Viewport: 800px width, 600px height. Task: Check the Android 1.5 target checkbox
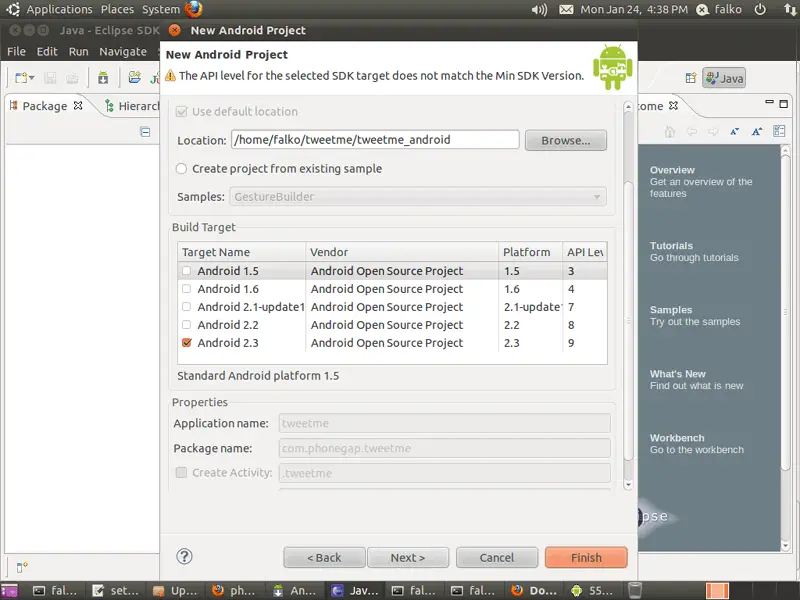(x=187, y=271)
